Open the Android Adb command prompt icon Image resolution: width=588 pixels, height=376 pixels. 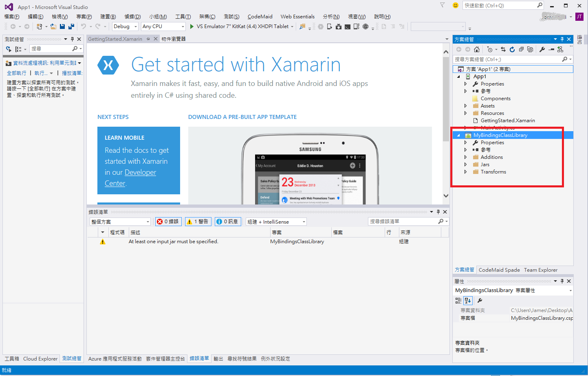347,27
